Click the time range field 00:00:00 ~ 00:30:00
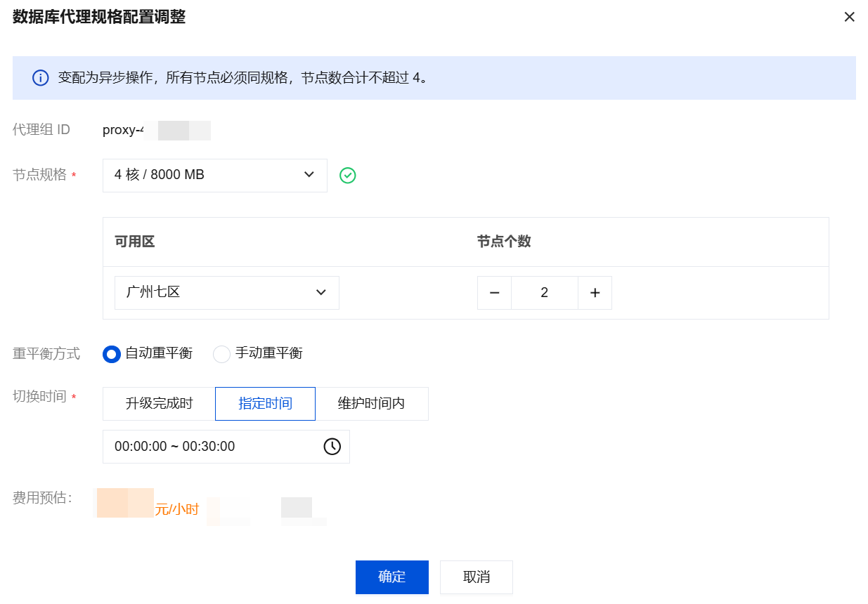868x604 pixels. pos(226,447)
